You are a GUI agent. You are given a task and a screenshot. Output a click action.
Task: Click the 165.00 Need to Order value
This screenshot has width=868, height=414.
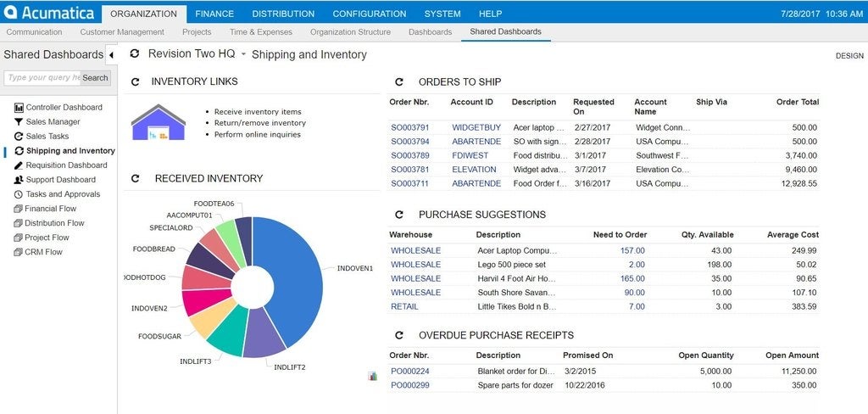[x=632, y=279]
